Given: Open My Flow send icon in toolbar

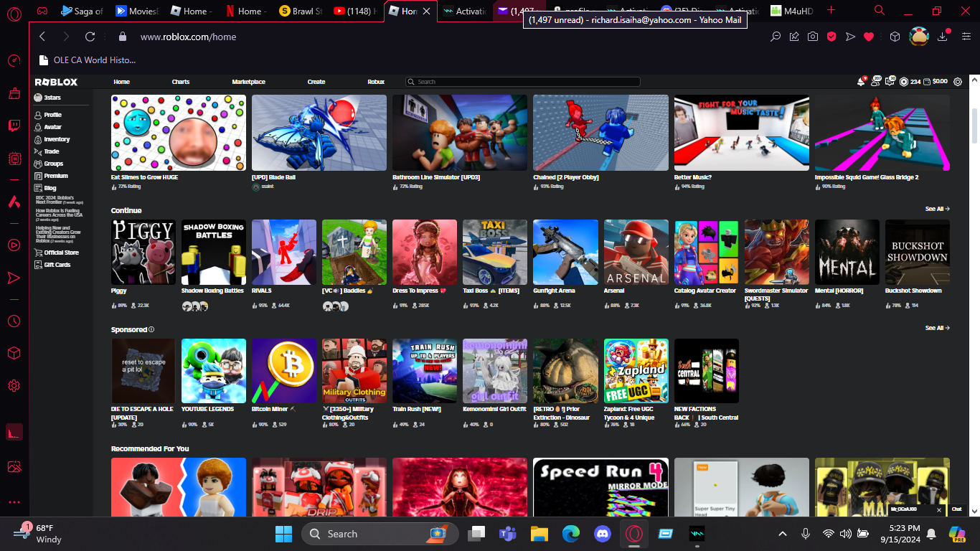Looking at the screenshot, I should [850, 37].
